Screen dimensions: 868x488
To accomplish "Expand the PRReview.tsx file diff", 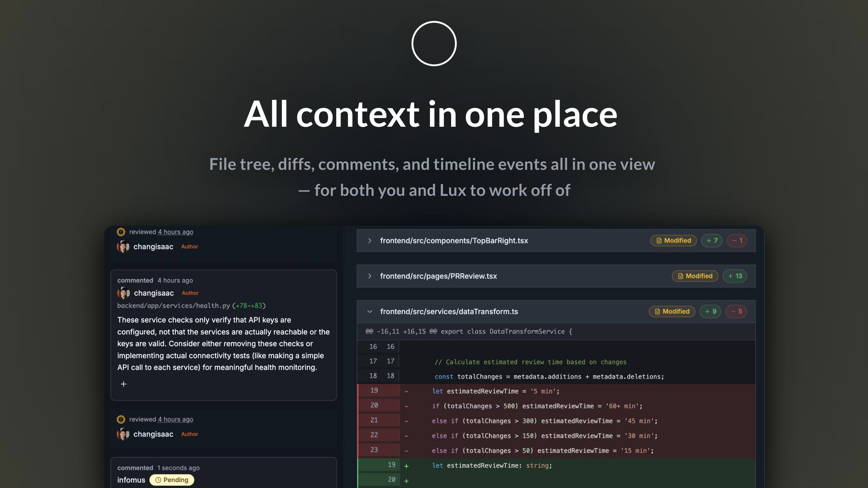I will click(x=370, y=276).
